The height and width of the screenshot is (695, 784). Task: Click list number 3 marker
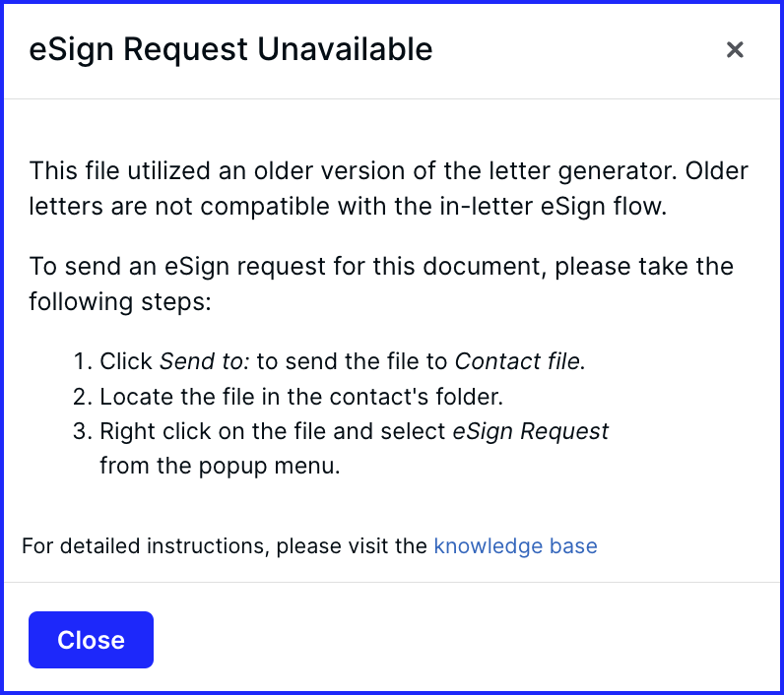83,431
